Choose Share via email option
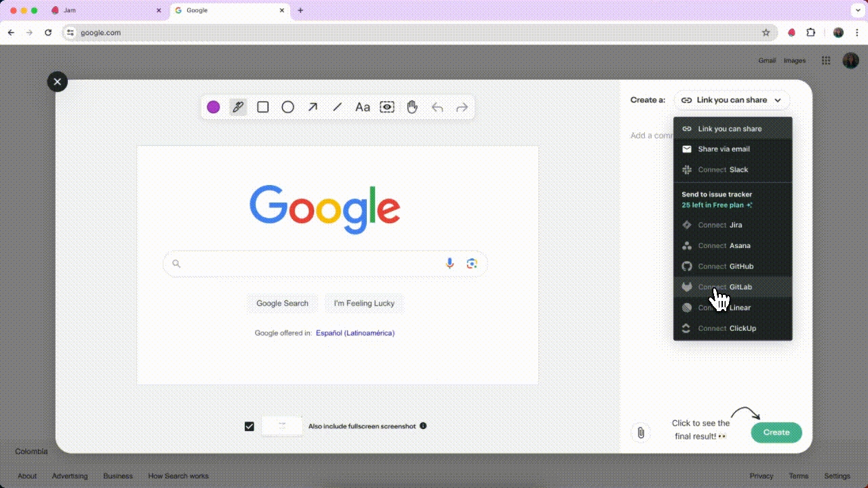The height and width of the screenshot is (488, 868). (724, 149)
